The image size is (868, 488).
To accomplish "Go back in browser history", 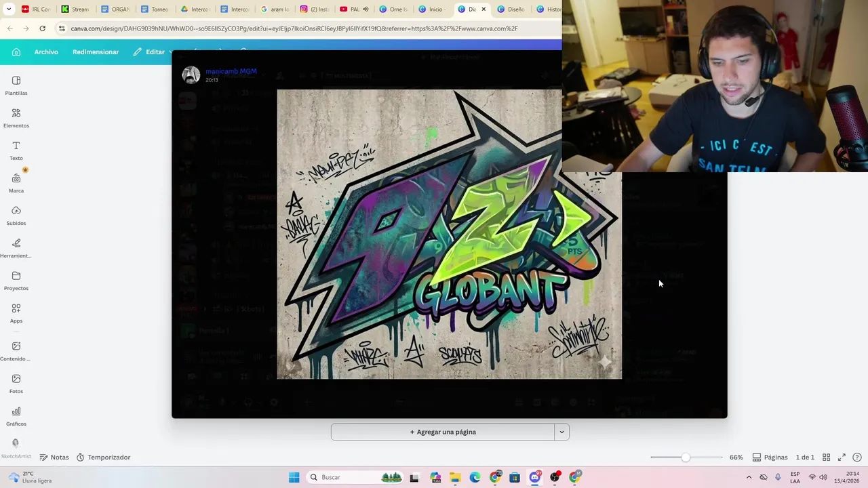I will (x=9, y=28).
